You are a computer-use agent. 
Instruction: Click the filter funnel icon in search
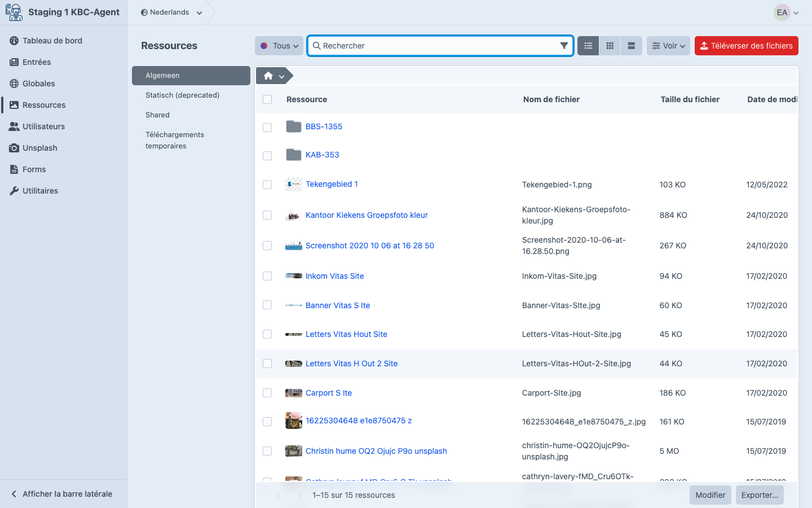click(x=564, y=46)
